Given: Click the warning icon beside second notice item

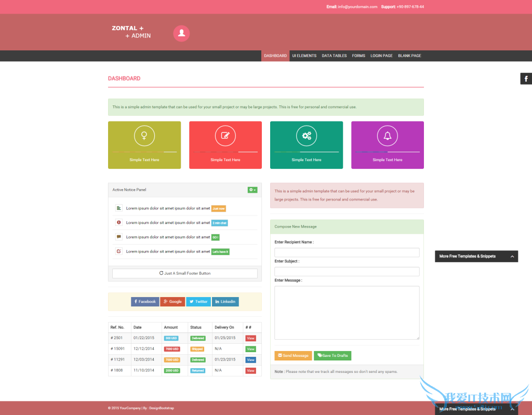Looking at the screenshot, I should tap(118, 222).
